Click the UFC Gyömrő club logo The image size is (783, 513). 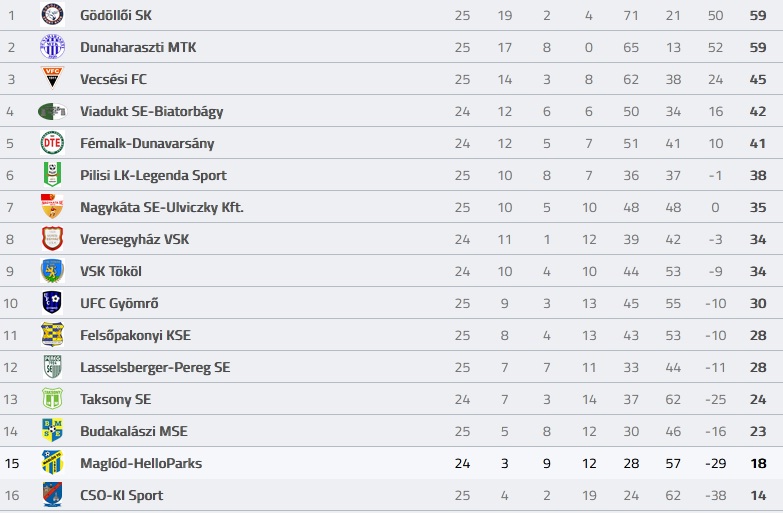pos(52,303)
